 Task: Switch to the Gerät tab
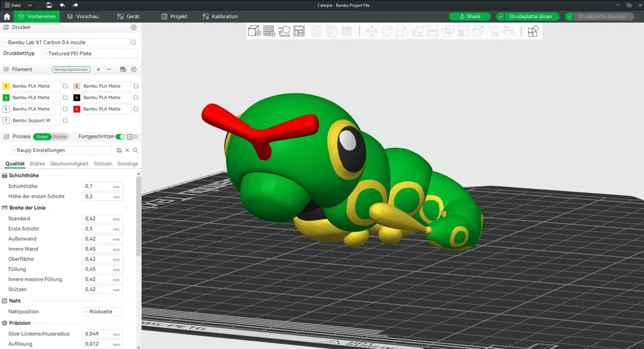[128, 17]
